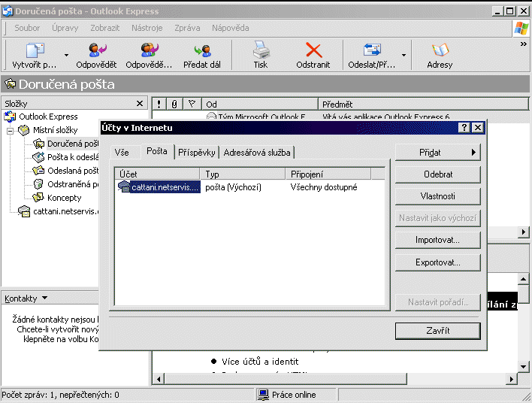The width and height of the screenshot is (532, 403).
Task: Click the Odstraněná pošta trash icon
Action: tap(38, 184)
